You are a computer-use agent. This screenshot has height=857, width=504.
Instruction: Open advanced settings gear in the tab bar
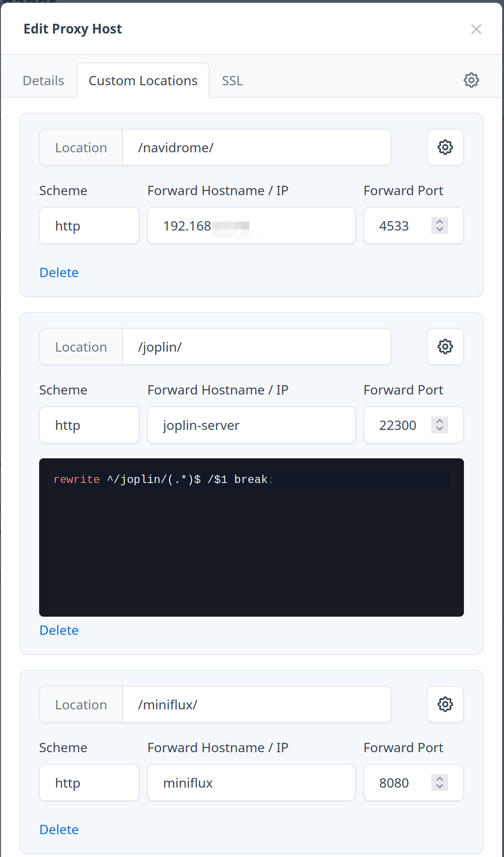pyautogui.click(x=471, y=80)
